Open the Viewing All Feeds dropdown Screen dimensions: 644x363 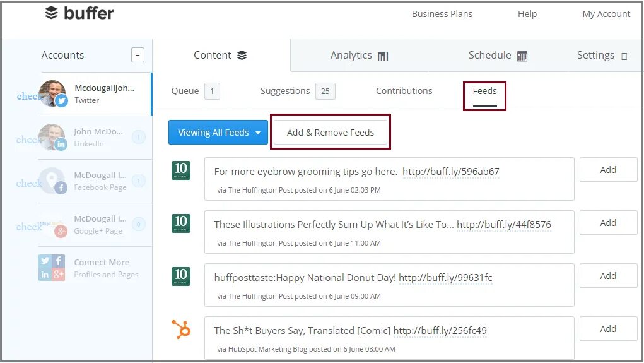[218, 133]
